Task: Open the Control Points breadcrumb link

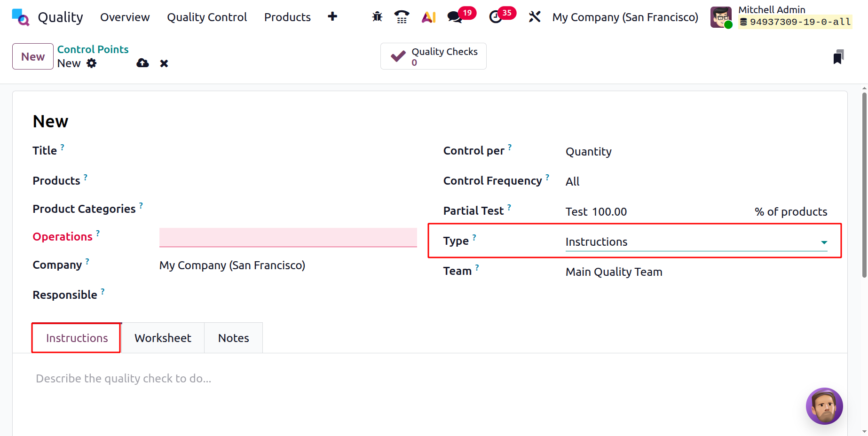Action: tap(93, 49)
